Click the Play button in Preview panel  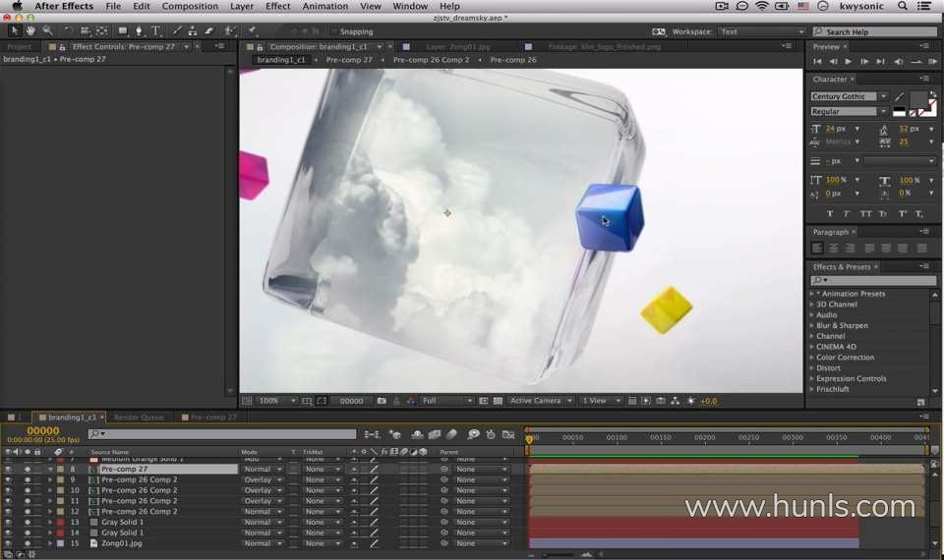pos(849,61)
